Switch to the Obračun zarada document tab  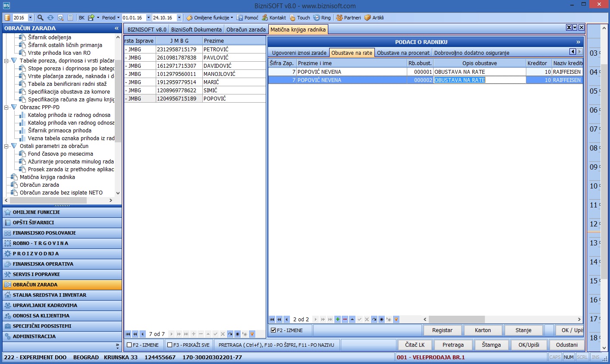point(246,29)
